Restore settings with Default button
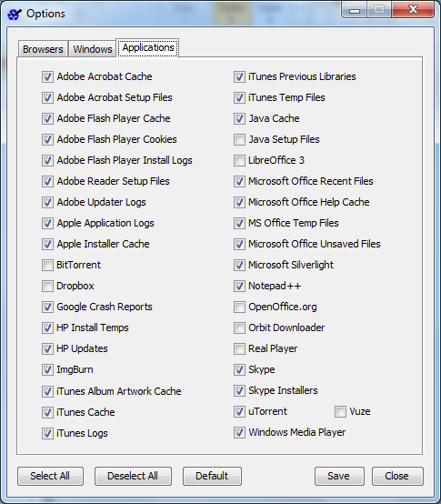This screenshot has width=441, height=504. 212,476
